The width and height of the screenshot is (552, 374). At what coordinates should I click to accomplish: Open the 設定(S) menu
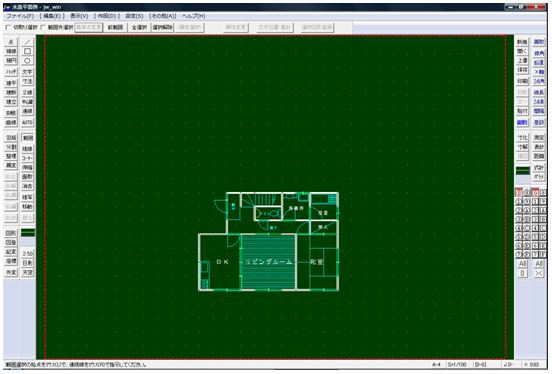tap(134, 16)
